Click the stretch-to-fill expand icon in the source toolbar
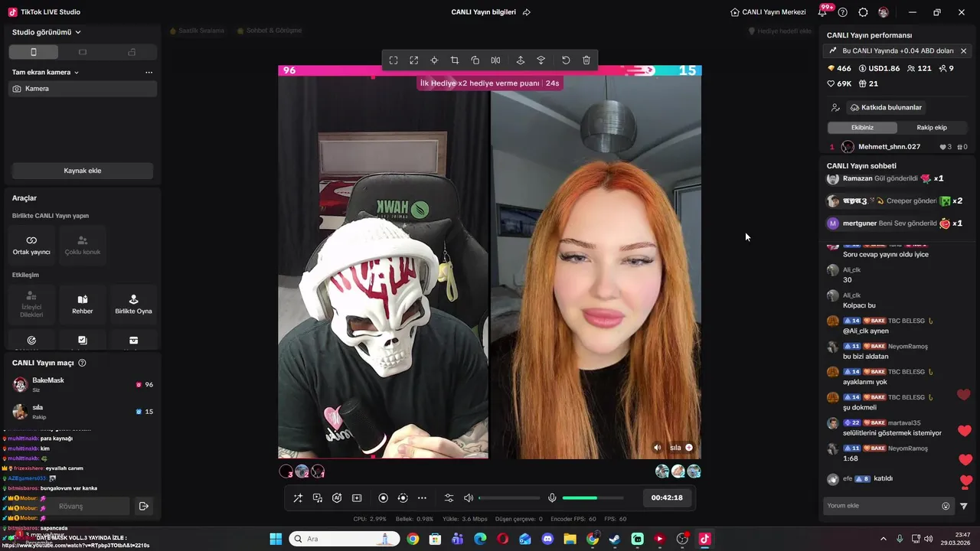Screen dimensions: 980x551 point(414,60)
